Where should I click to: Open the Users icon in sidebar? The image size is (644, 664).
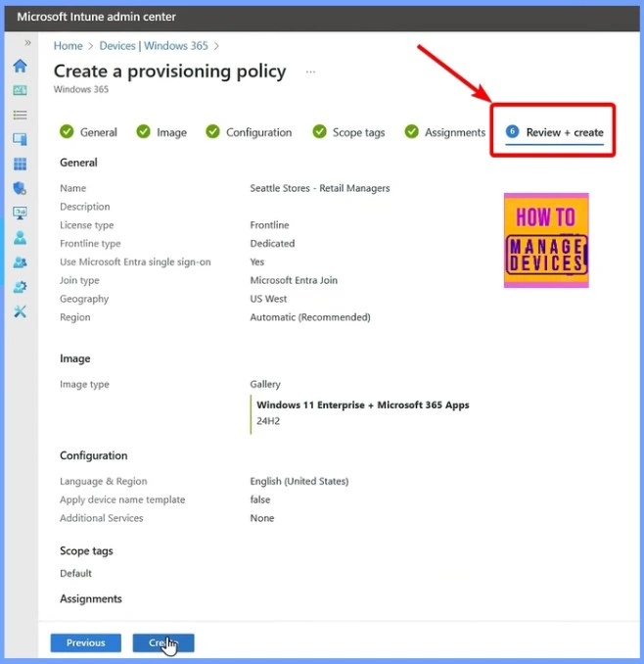coord(20,238)
